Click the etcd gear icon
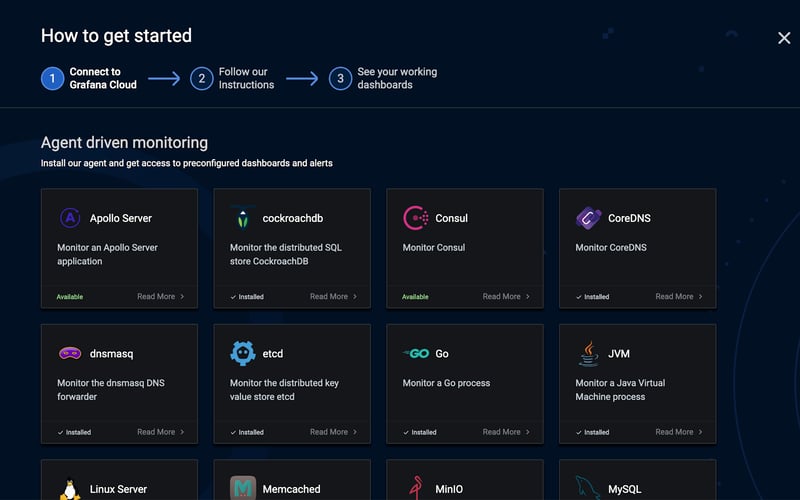This screenshot has height=500, width=800. tap(243, 353)
